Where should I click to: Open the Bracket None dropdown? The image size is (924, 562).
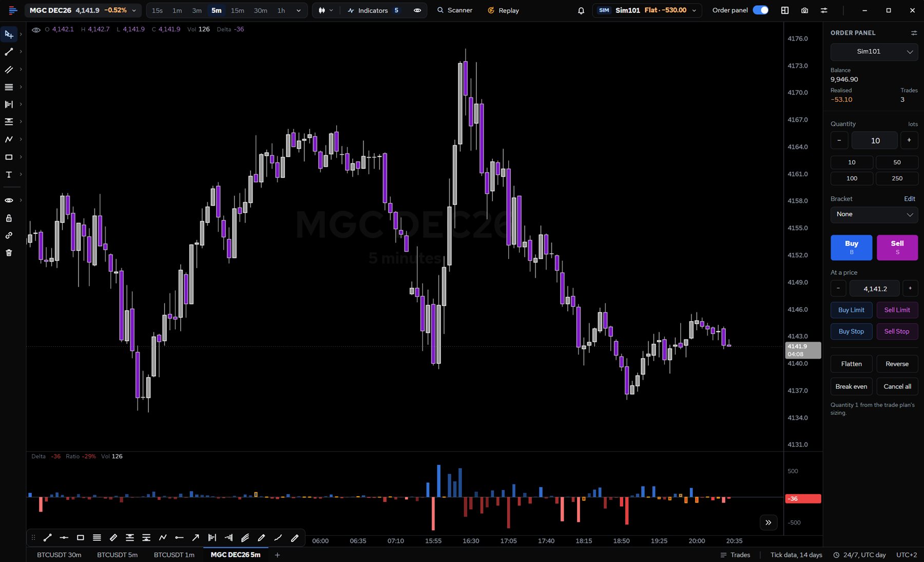point(874,214)
